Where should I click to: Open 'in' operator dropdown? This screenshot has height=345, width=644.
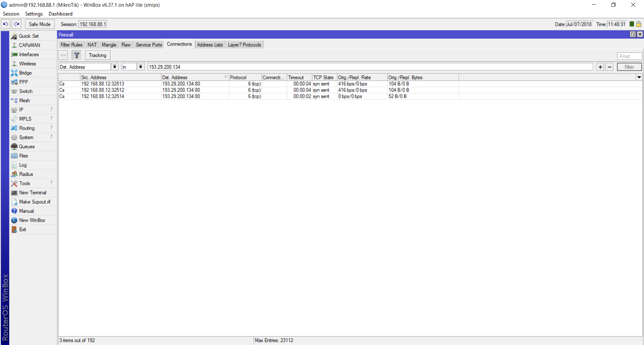141,67
